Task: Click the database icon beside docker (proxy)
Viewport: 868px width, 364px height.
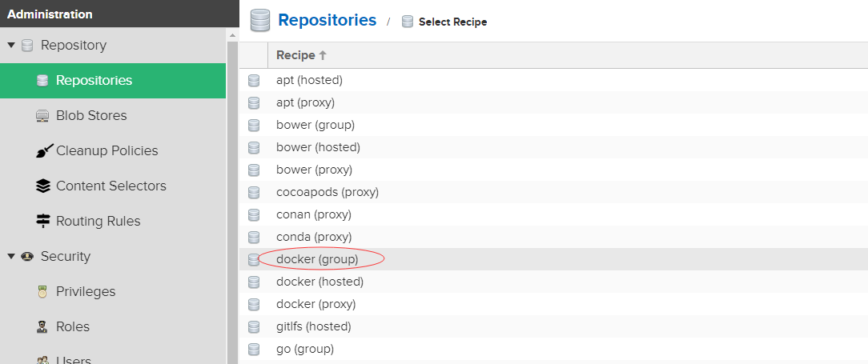Action: click(254, 305)
